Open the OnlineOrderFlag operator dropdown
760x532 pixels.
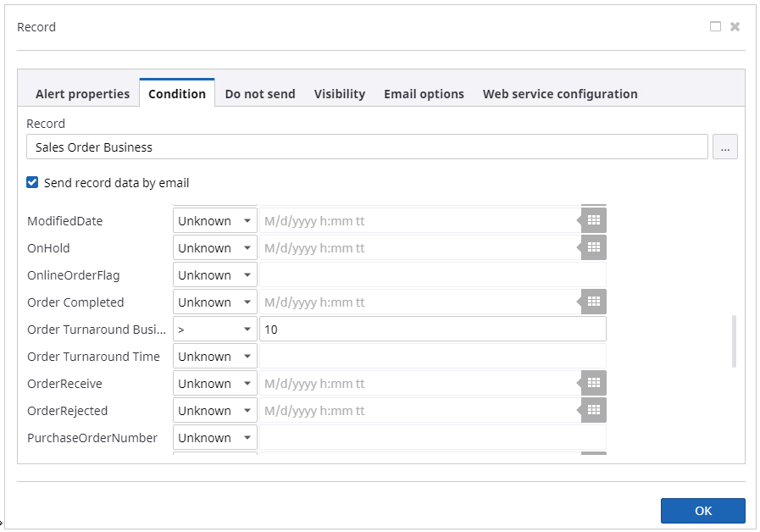point(215,275)
